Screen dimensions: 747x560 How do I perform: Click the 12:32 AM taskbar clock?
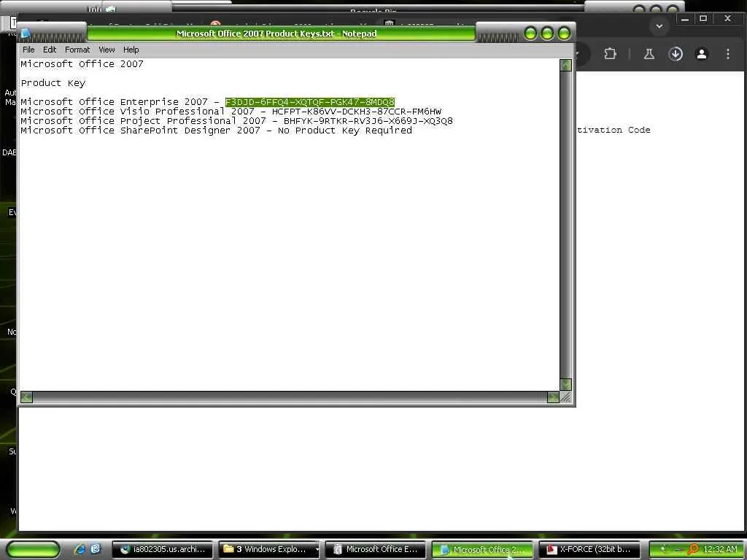coord(720,550)
